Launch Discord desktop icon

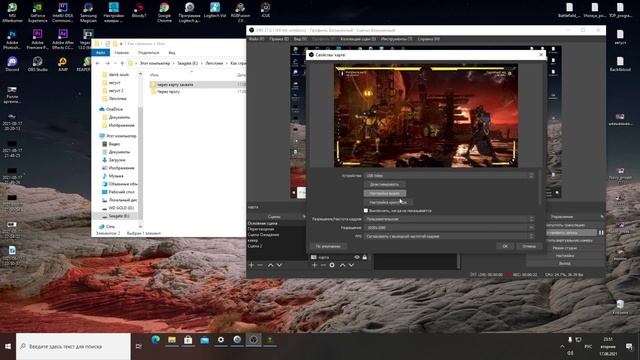[x=12, y=64]
